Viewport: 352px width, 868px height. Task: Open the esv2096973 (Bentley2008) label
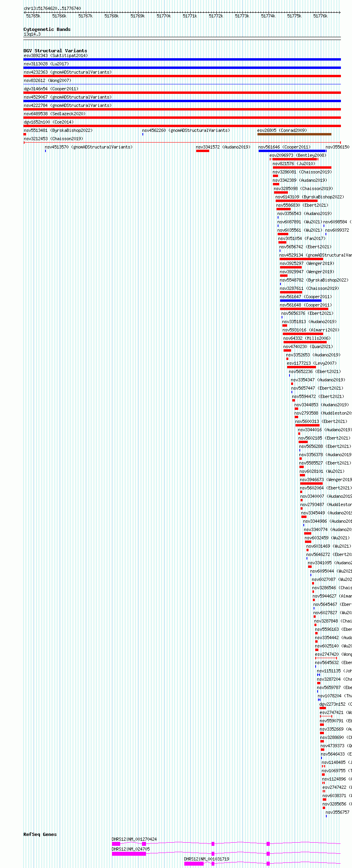pos(298,155)
